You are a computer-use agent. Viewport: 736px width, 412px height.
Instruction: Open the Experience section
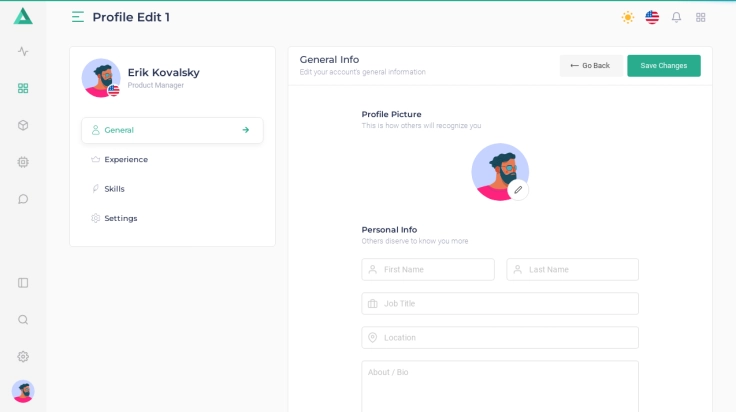pos(126,159)
